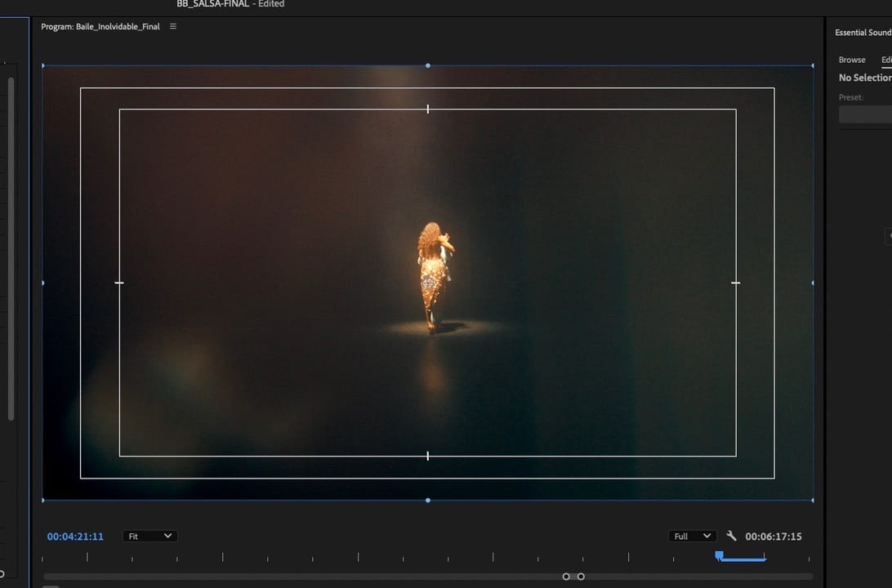Click the right-middle transform handle of the frame
This screenshot has height=588, width=892.
tap(812, 283)
